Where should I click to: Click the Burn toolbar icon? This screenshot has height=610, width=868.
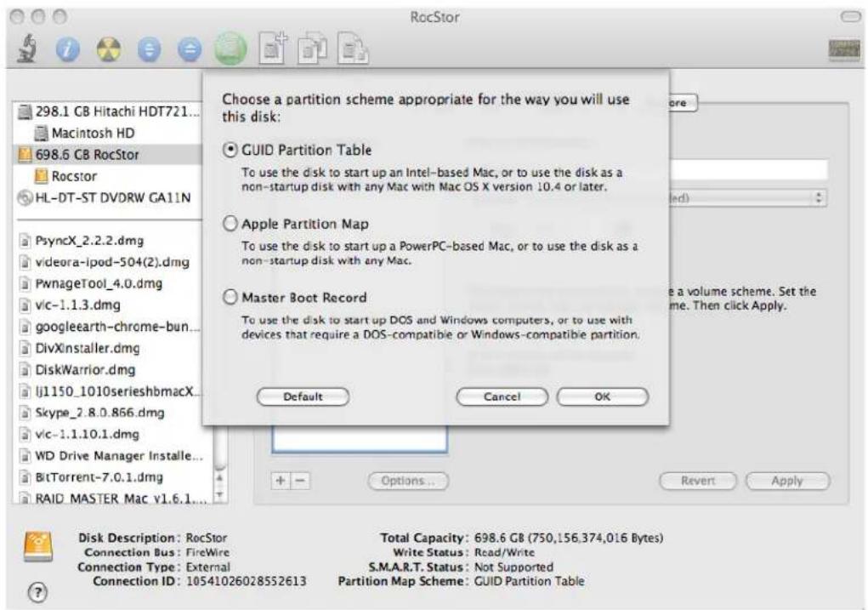(x=109, y=50)
